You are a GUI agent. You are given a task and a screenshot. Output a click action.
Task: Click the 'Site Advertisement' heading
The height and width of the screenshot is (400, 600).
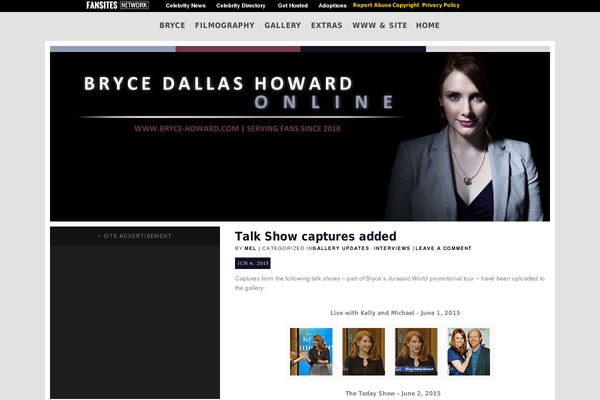[x=135, y=236]
